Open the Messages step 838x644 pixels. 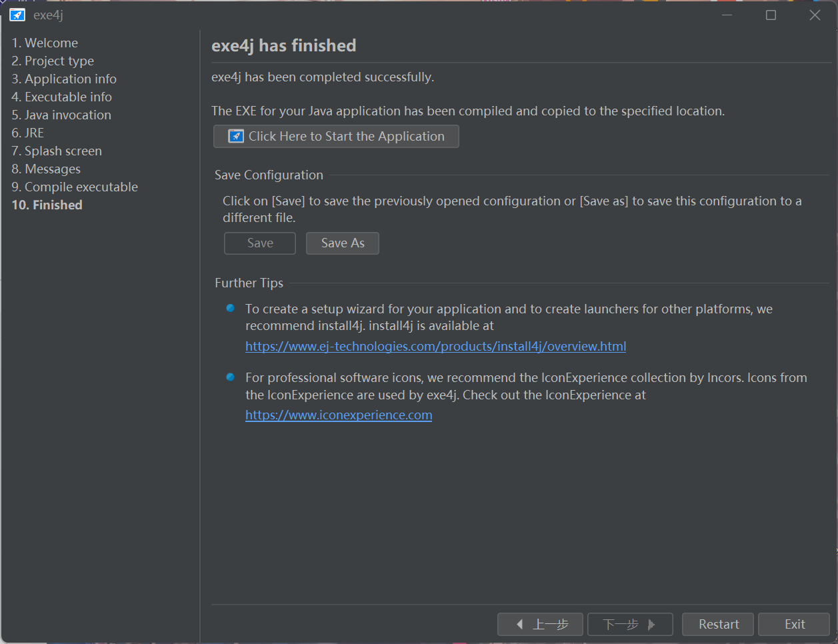[x=46, y=169]
